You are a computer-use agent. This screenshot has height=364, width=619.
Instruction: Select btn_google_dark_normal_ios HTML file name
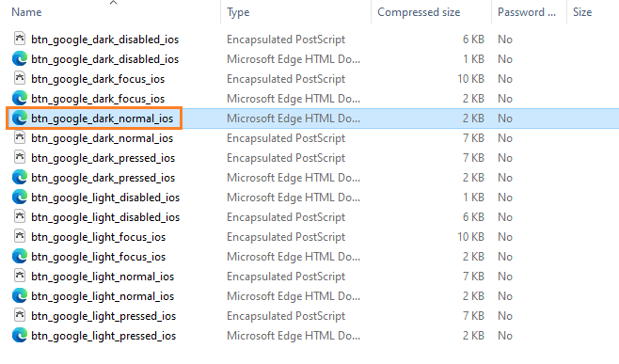click(x=103, y=119)
